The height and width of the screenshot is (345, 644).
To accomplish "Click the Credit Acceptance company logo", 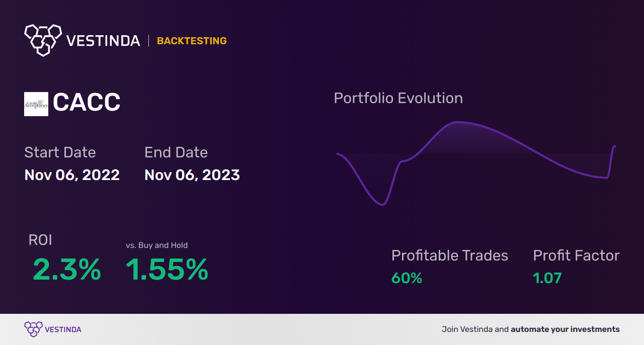I will [x=36, y=104].
